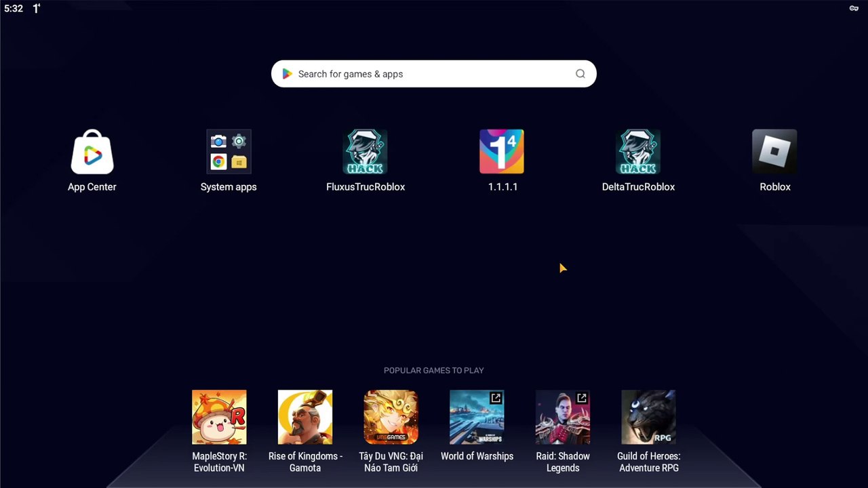Open the Rise of Kingdoms - Gamota game

pos(305,417)
